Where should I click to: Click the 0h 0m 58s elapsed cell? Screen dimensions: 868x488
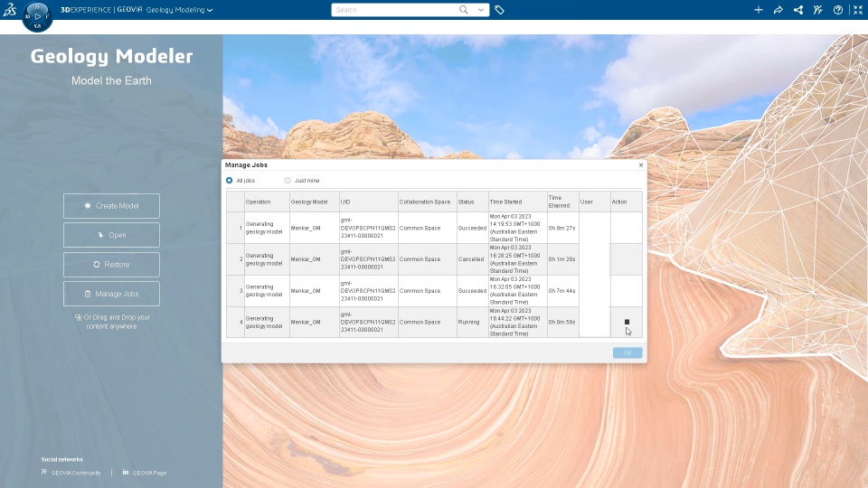click(563, 322)
